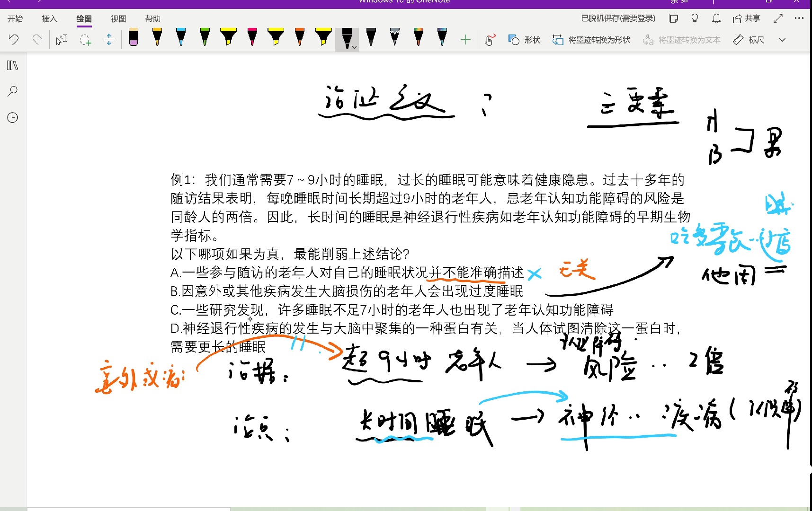Click the 共享 share button
This screenshot has height=511, width=812.
click(x=746, y=18)
